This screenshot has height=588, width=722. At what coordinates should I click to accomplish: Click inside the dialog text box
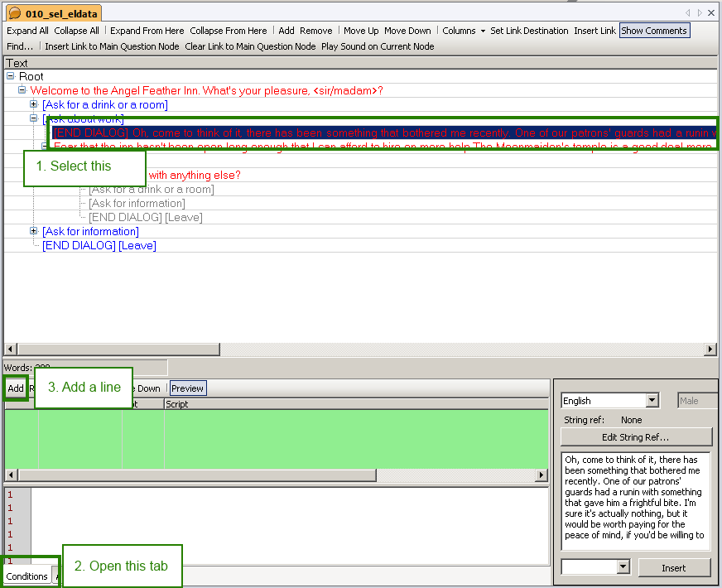[635, 501]
